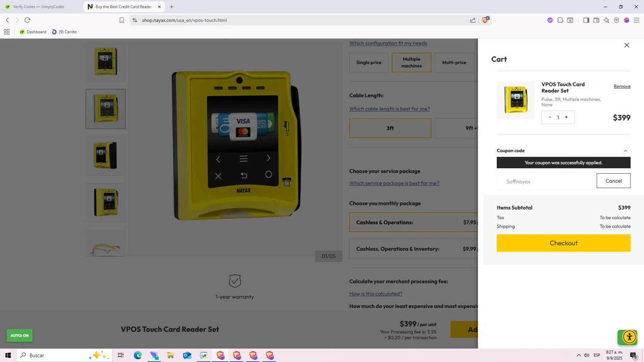Open apps grid icon in bookmarks bar

(x=6, y=32)
